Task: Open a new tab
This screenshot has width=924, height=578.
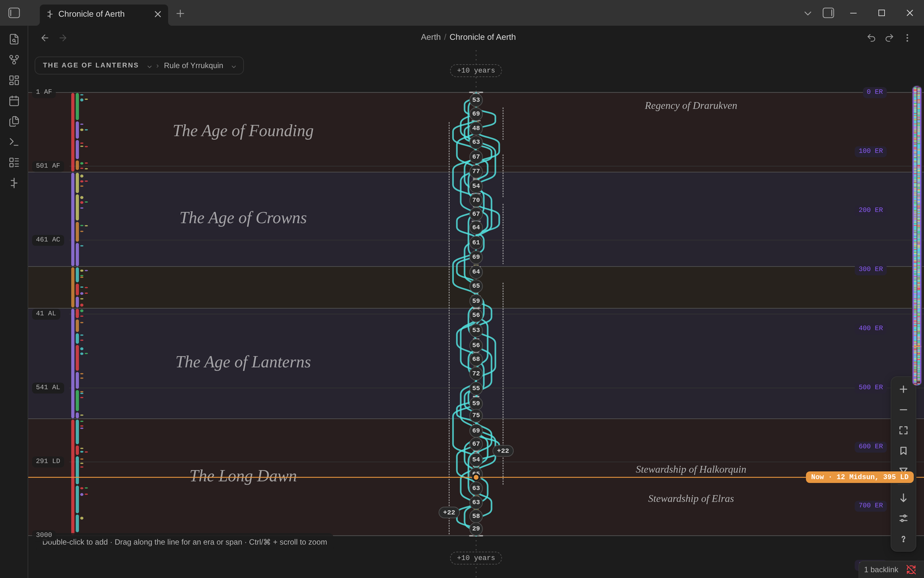Action: coord(180,13)
